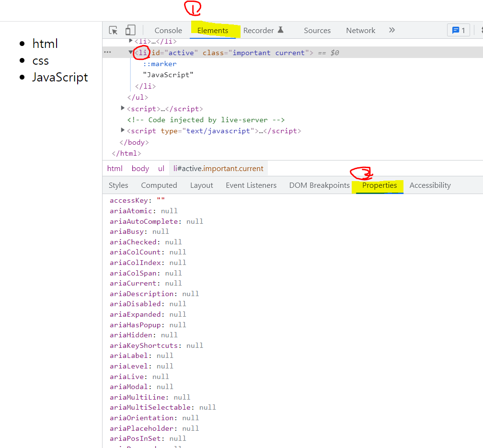483x448 pixels.
Task: Click the ariaColIndex property row
Action: tap(148, 263)
